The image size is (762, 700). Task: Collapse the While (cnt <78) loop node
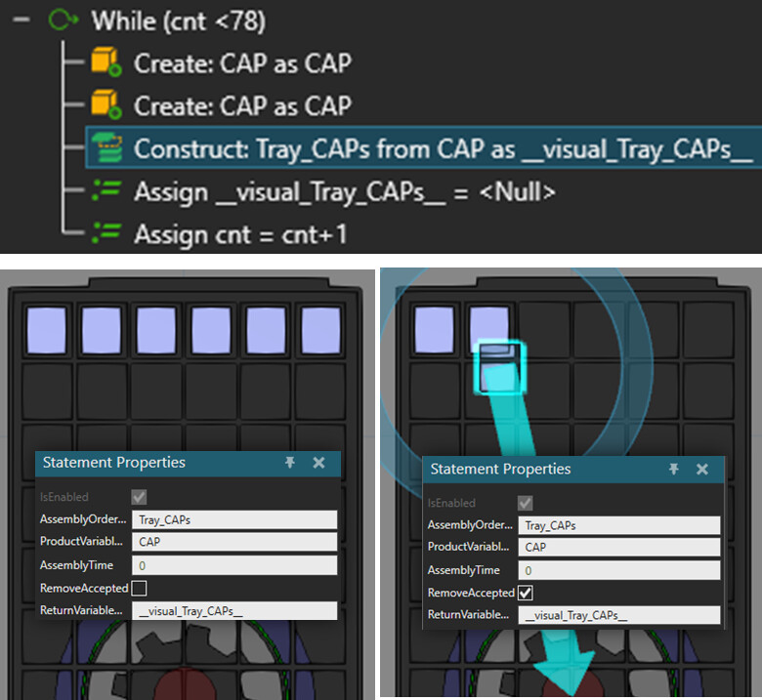coord(21,21)
